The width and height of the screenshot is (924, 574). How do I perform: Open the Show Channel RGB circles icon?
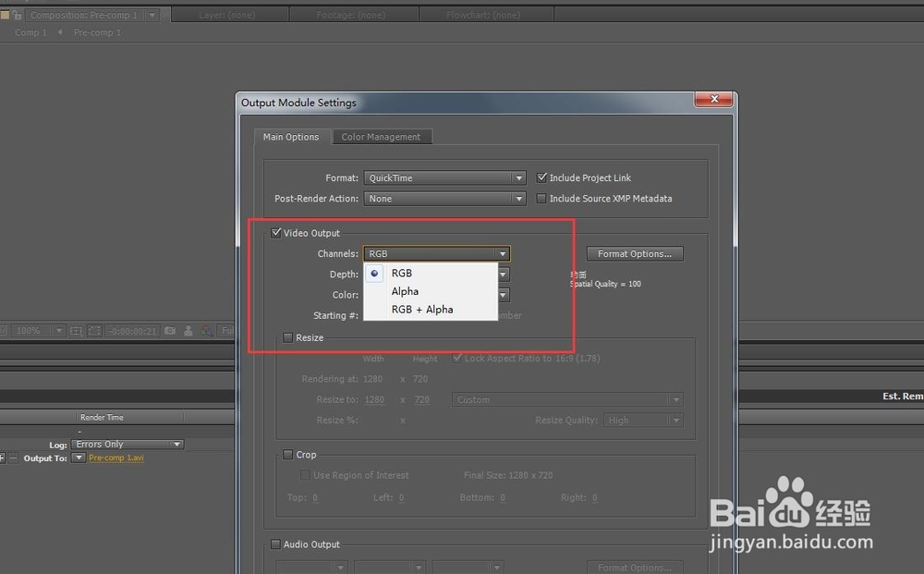coord(206,331)
